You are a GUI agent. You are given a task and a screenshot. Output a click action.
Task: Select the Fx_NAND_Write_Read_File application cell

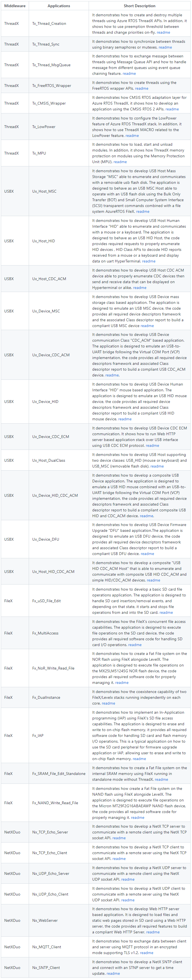tap(55, 802)
